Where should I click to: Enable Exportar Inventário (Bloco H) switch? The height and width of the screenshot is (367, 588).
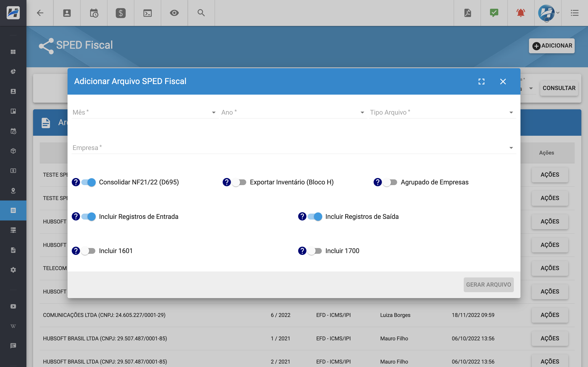coord(239,182)
